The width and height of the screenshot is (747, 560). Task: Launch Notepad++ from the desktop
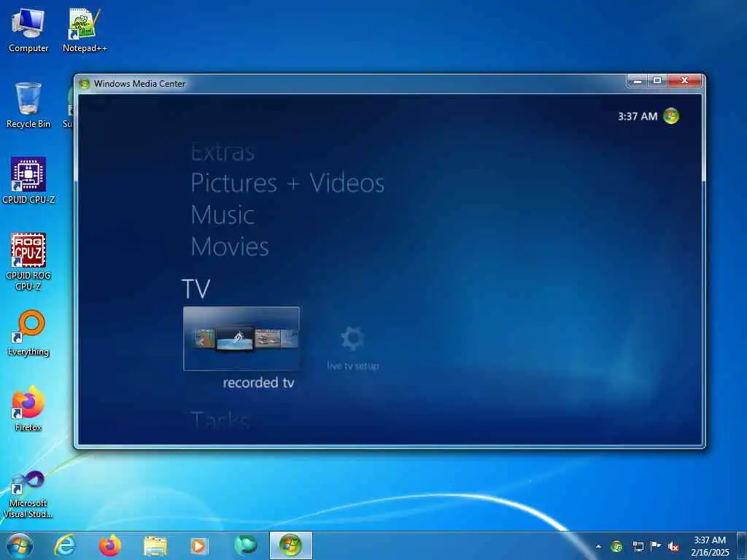pyautogui.click(x=85, y=30)
